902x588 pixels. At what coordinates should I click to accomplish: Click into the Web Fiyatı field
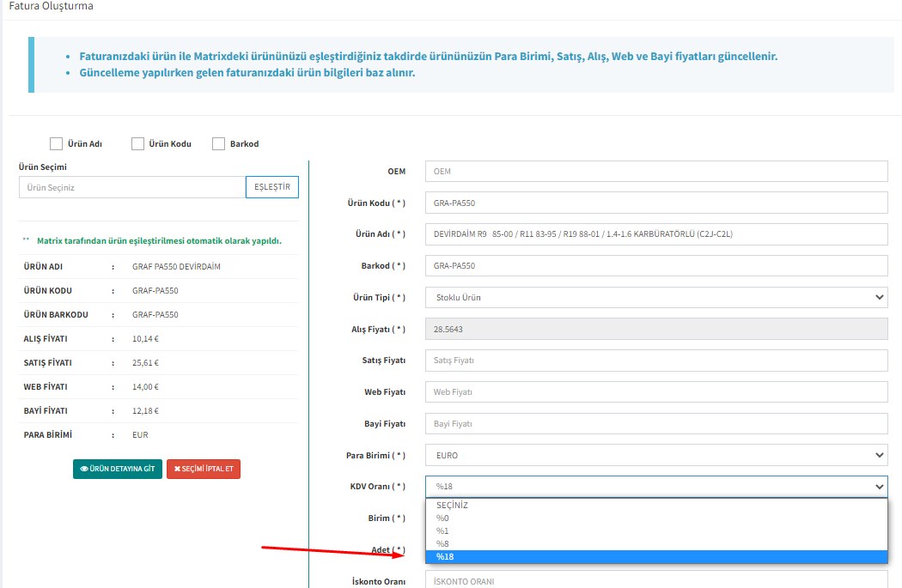pyautogui.click(x=656, y=392)
